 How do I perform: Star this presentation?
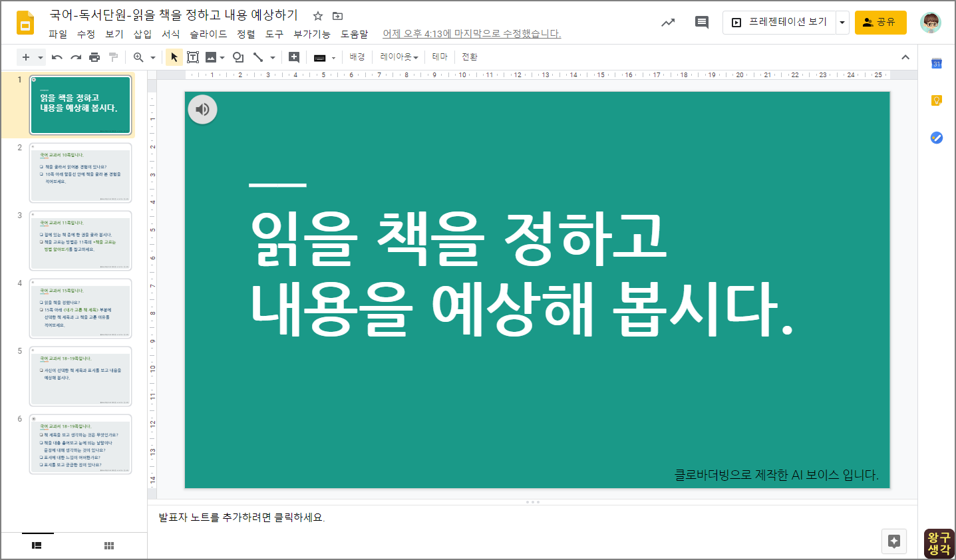point(318,16)
